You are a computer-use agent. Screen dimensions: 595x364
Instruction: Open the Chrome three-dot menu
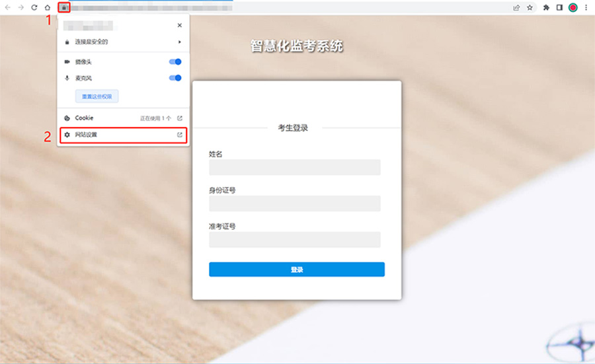tap(586, 7)
